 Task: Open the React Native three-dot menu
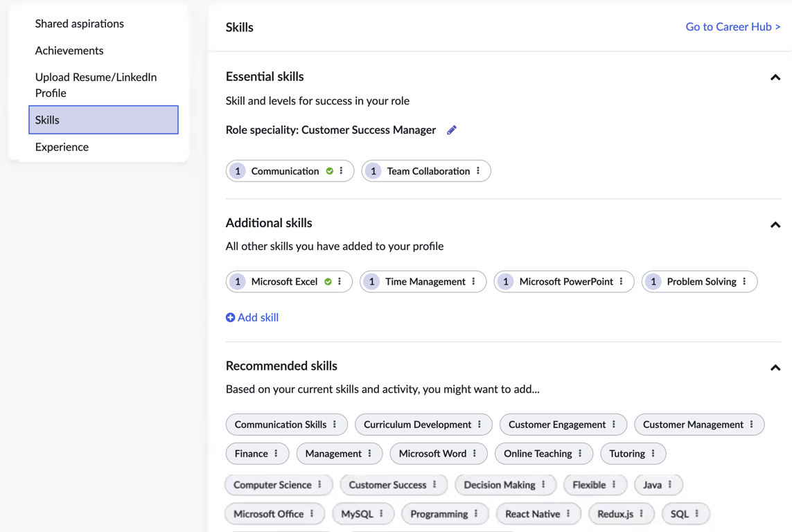568,514
